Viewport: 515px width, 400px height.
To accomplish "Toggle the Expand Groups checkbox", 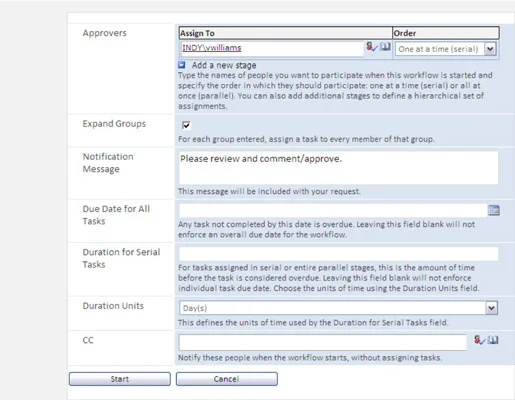I will (x=186, y=125).
